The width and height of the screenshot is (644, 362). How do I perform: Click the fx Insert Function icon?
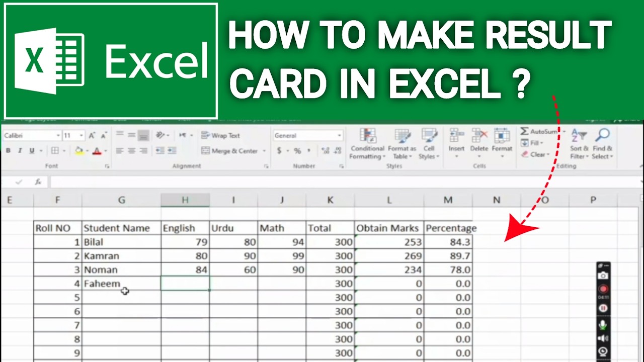pos(38,182)
